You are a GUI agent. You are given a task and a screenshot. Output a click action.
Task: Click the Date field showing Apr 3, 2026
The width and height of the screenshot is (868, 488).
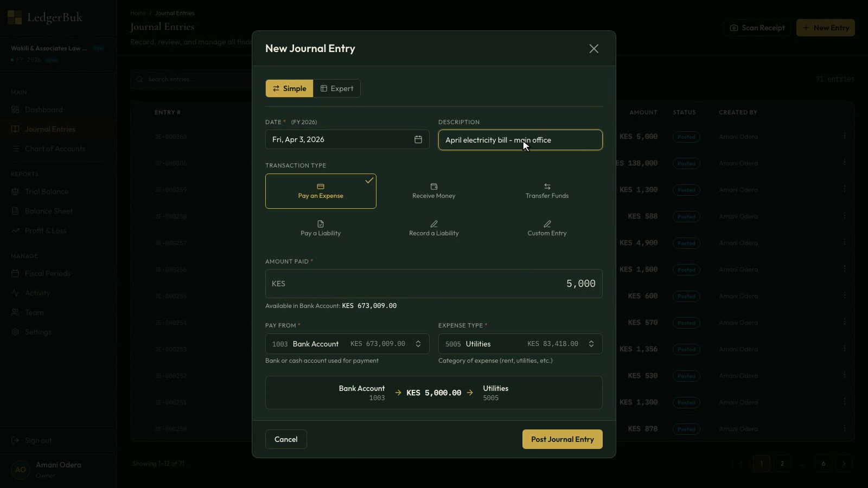click(339, 139)
